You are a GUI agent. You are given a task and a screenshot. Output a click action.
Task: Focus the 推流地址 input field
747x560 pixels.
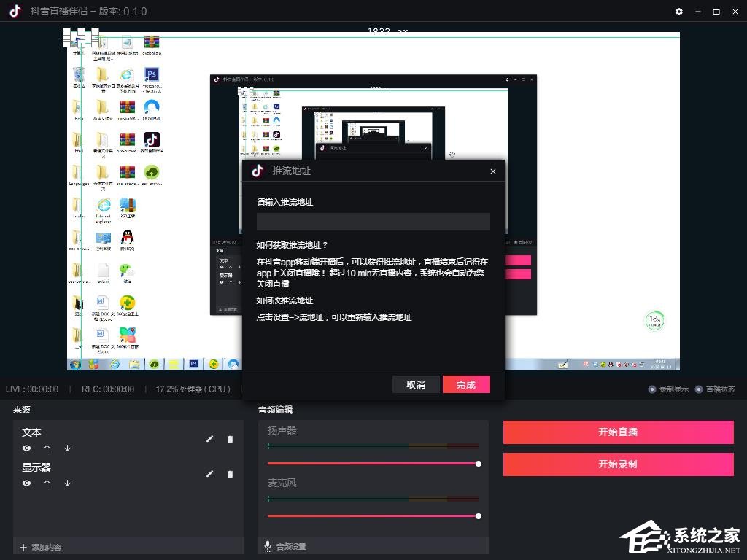point(373,222)
